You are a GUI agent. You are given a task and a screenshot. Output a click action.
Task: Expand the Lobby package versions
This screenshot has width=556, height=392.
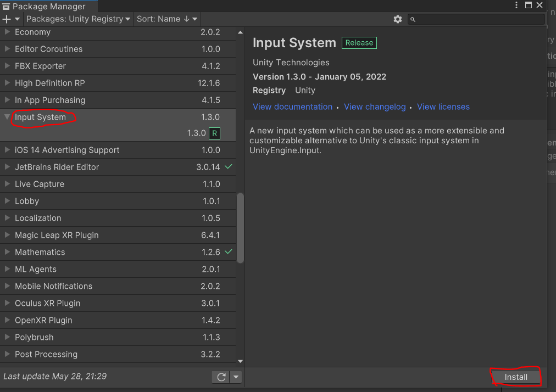(7, 201)
